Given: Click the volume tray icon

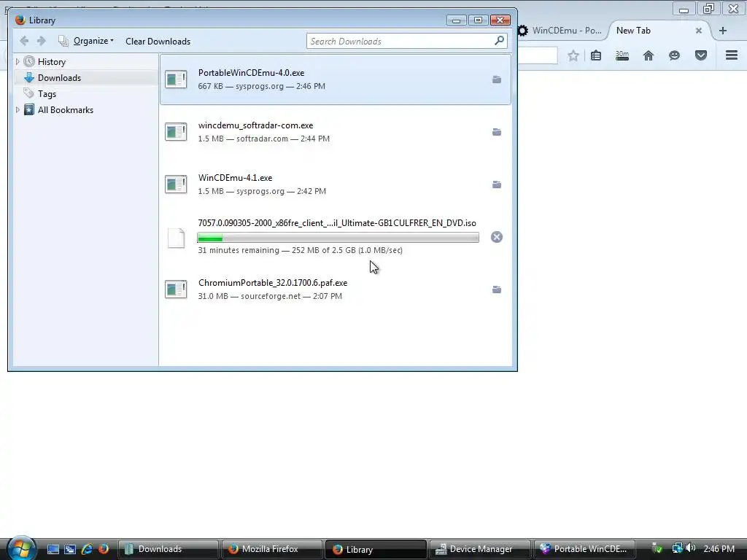Looking at the screenshot, I should (x=691, y=548).
